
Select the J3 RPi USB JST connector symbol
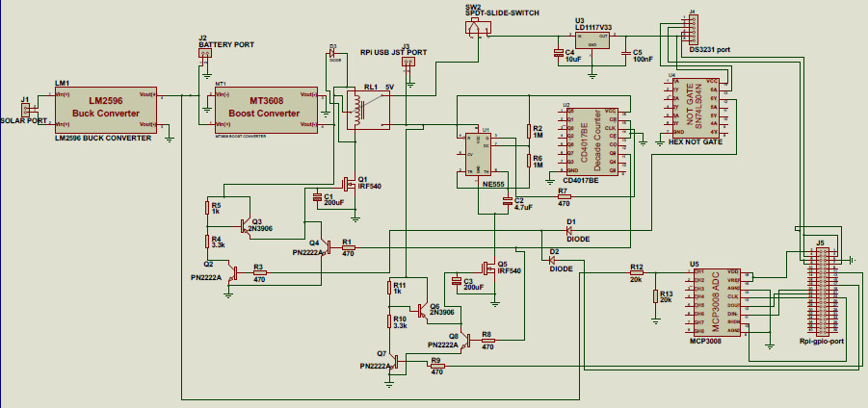pyautogui.click(x=409, y=63)
